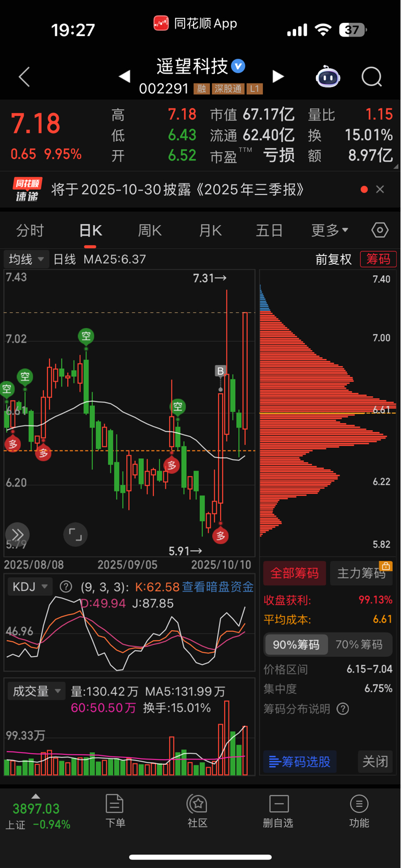Tap the 深股通 tag
The image size is (401, 868).
click(228, 89)
